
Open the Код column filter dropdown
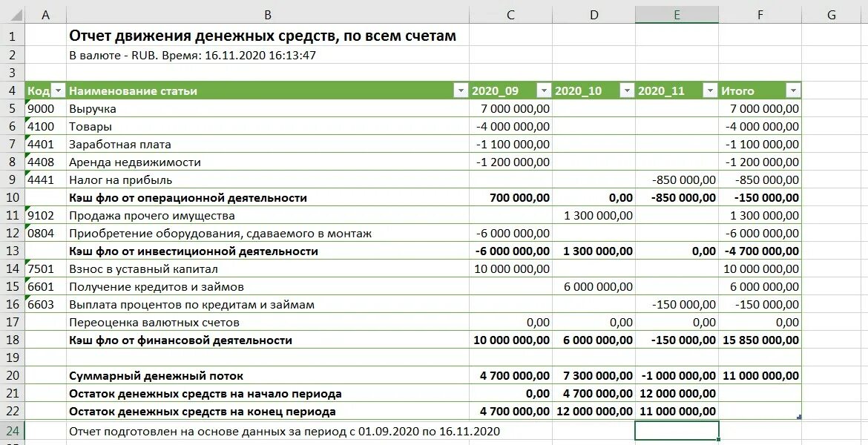tap(58, 90)
